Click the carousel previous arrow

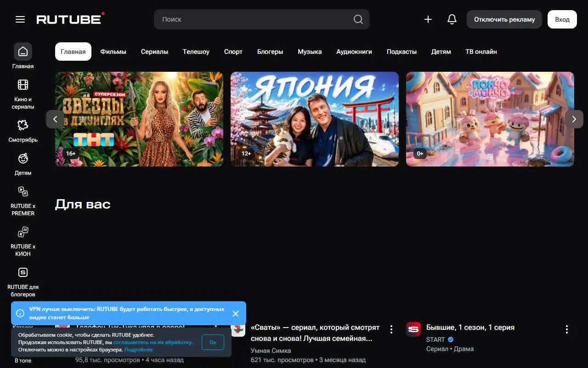pyautogui.click(x=55, y=119)
